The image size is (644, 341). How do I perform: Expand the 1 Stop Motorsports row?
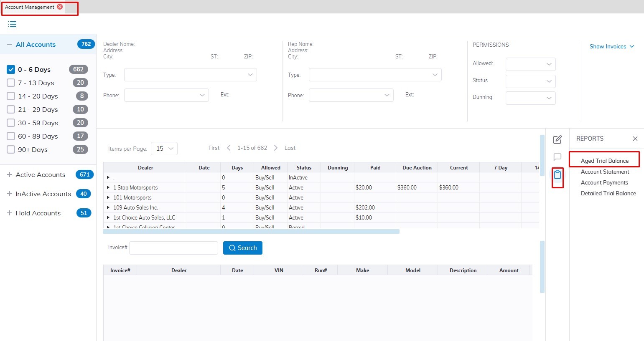[108, 187]
